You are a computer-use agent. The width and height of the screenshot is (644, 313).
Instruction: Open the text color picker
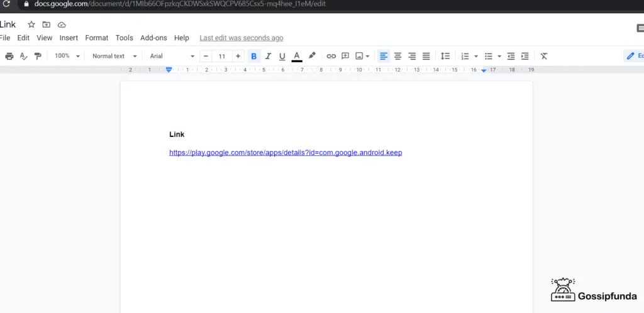[x=297, y=56]
